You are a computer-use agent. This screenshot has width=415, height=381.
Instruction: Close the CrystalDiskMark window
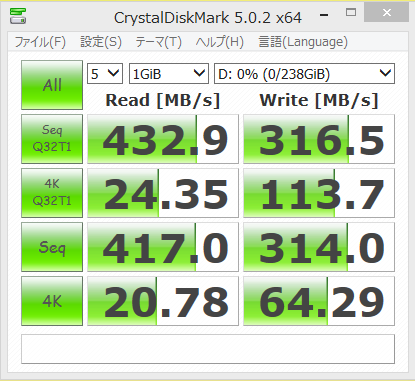387,13
